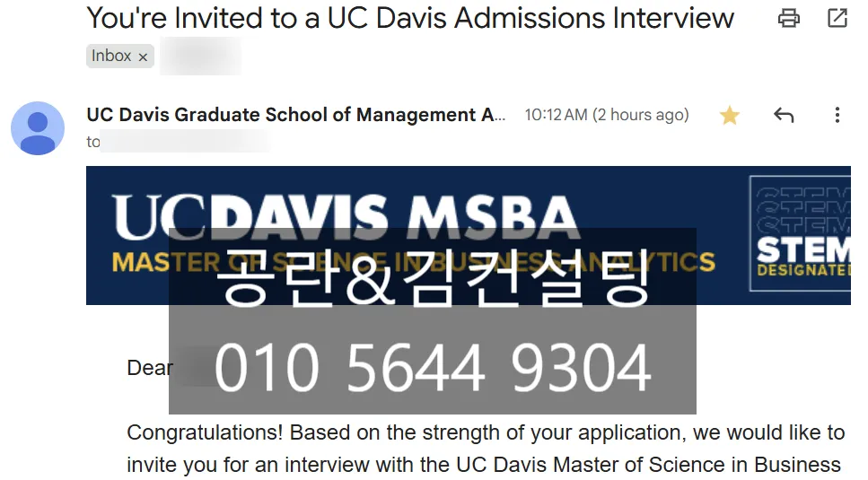868x480 pixels.
Task: Reply using the arrow icon
Action: click(x=784, y=116)
